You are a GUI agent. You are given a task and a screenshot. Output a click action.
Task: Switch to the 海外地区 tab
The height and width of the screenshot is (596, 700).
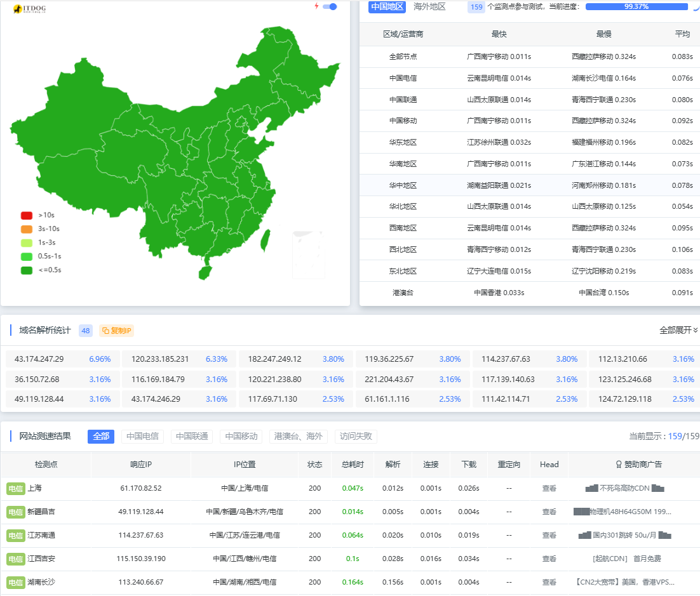click(x=429, y=7)
